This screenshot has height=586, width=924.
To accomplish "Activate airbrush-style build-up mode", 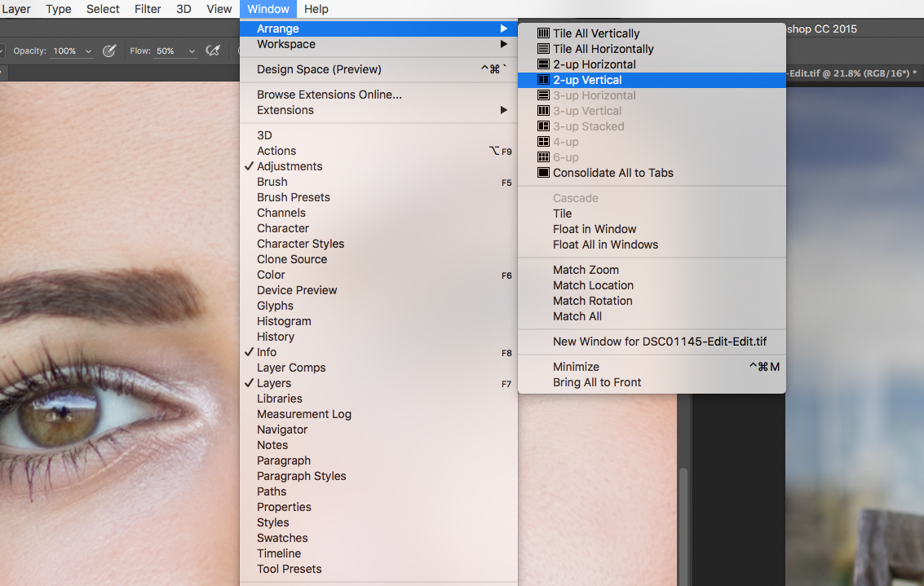I will pos(212,50).
